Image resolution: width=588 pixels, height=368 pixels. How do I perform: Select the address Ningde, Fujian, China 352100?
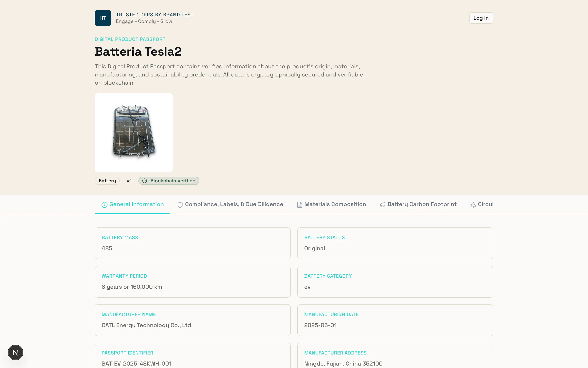coord(343,364)
